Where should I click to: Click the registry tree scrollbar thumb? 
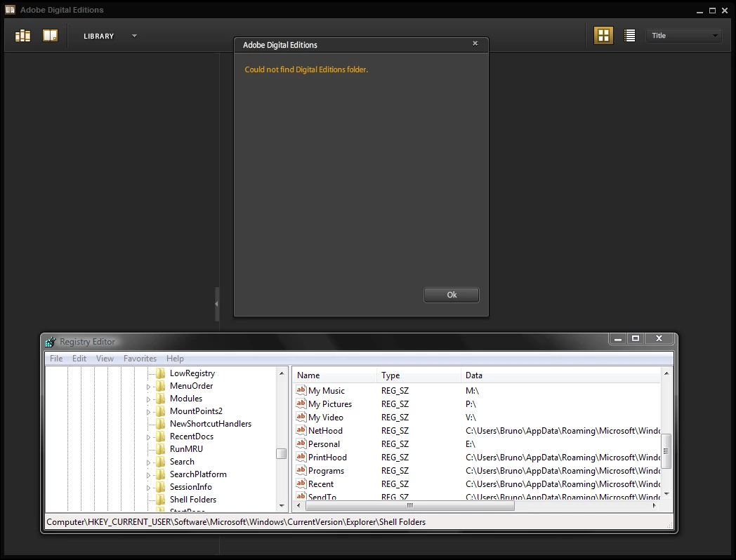(282, 453)
